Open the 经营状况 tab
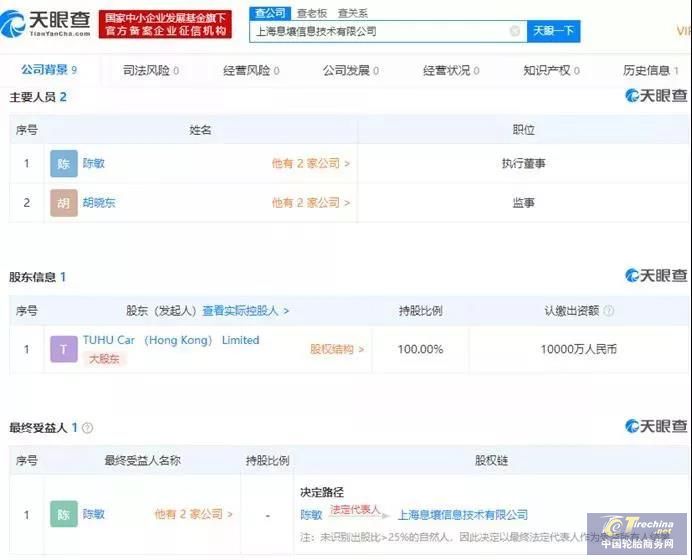 (x=451, y=70)
